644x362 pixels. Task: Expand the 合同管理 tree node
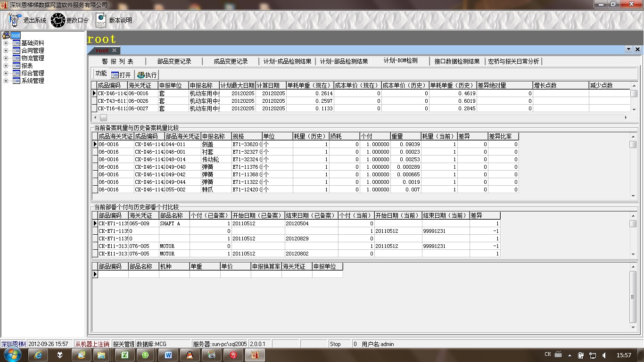(x=6, y=50)
